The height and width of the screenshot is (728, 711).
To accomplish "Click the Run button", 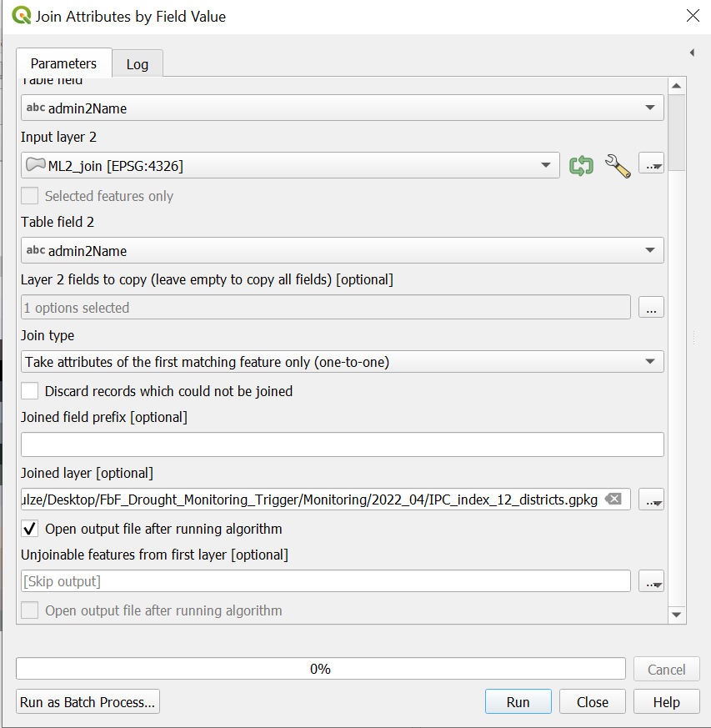I will click(x=518, y=702).
